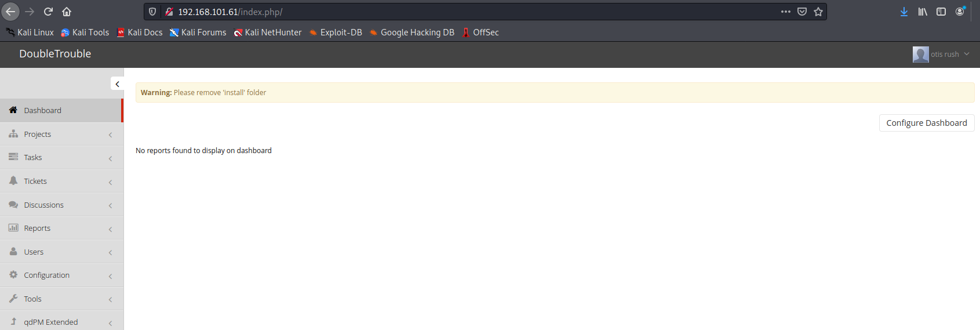980x330 pixels.
Task: Click the browser back arrow
Action: (10, 12)
